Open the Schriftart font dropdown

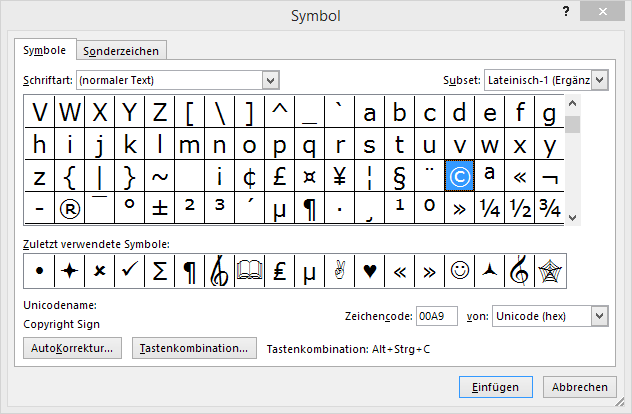[x=270, y=80]
